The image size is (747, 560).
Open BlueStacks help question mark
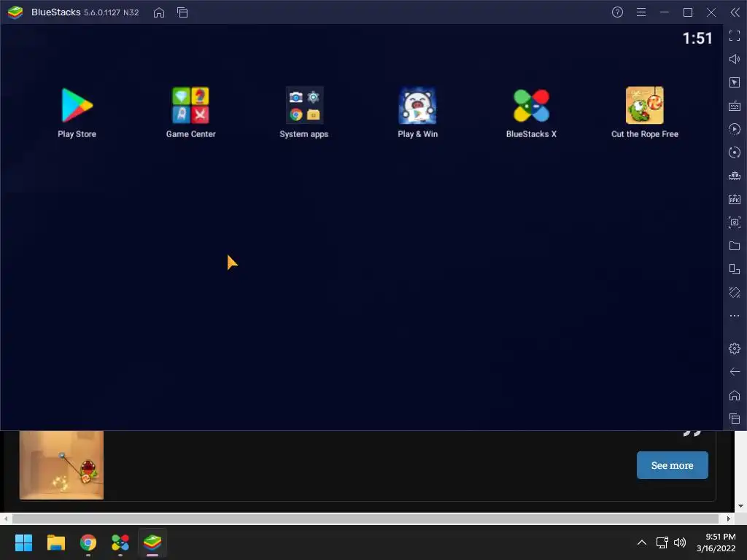pyautogui.click(x=617, y=12)
